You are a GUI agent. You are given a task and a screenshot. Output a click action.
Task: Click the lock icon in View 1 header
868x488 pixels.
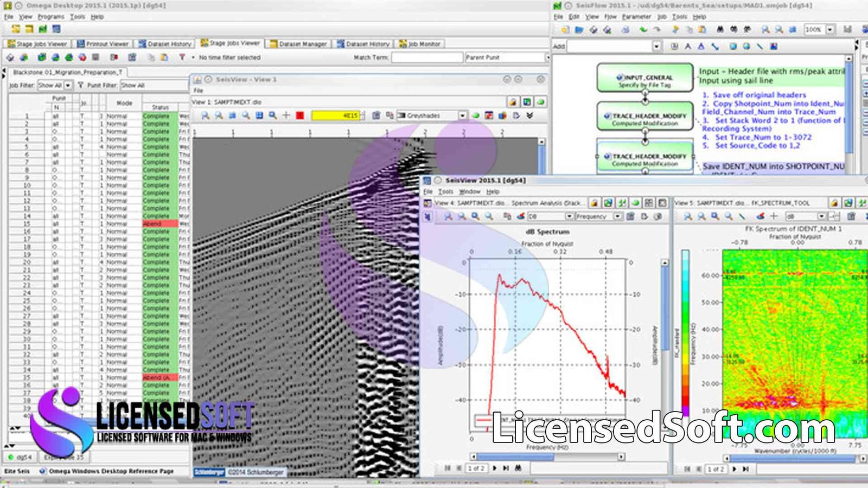pos(513,102)
